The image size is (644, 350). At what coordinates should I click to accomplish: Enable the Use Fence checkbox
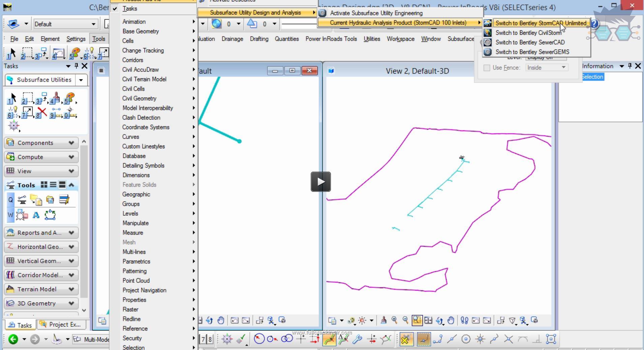pyautogui.click(x=487, y=68)
